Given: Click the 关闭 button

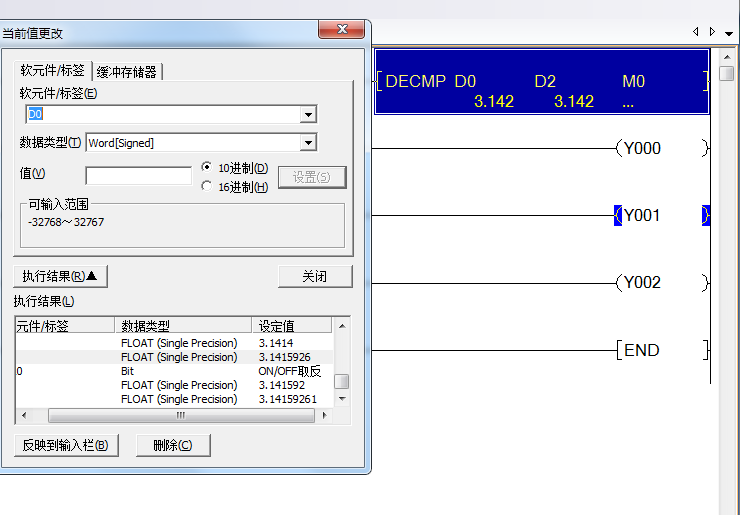Looking at the screenshot, I should point(315,276).
